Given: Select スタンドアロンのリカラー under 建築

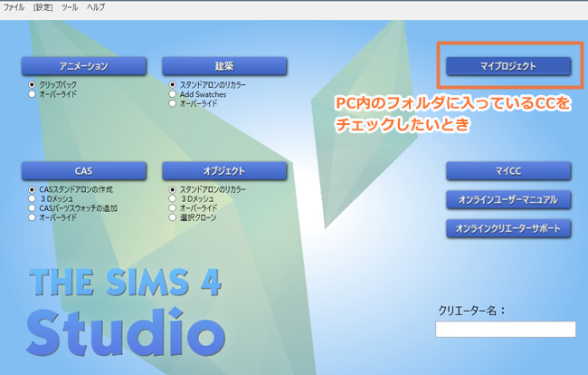Looking at the screenshot, I should [x=172, y=84].
